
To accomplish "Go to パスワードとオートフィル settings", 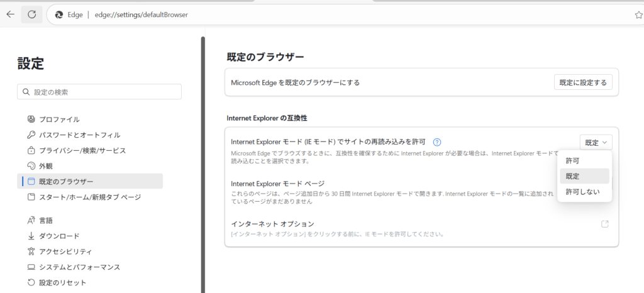I will (79, 135).
